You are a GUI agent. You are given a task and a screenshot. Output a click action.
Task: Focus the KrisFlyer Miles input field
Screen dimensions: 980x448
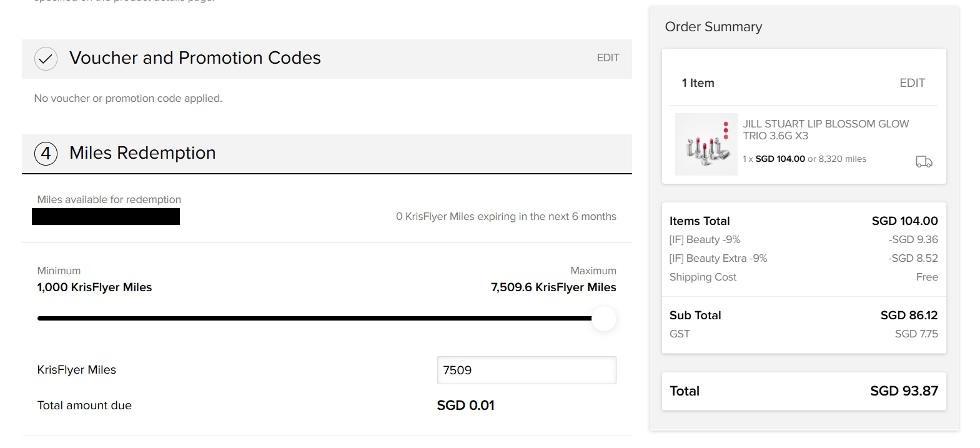point(526,370)
